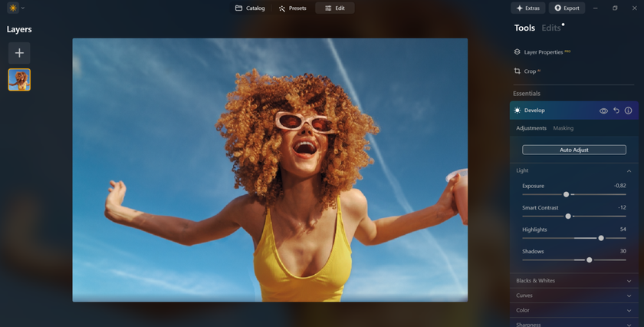Expand the Curves section
Screen dimensions: 644x327
573,296
